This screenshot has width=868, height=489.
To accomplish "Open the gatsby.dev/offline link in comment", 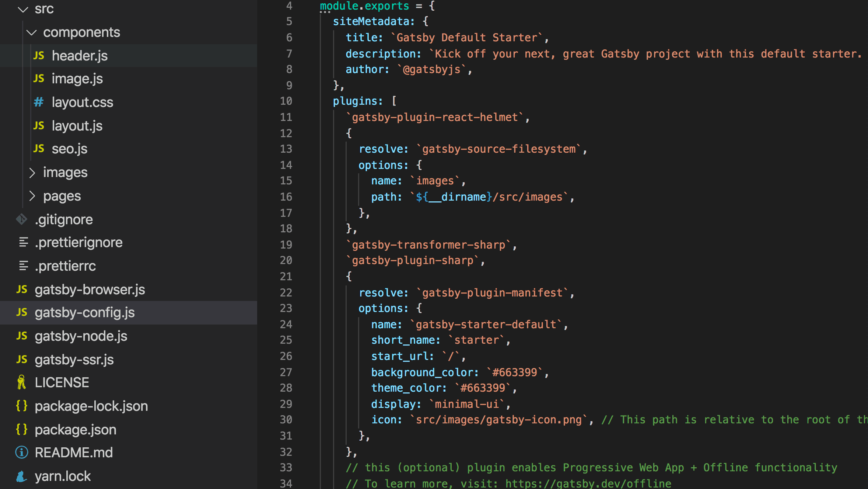I will click(x=588, y=483).
